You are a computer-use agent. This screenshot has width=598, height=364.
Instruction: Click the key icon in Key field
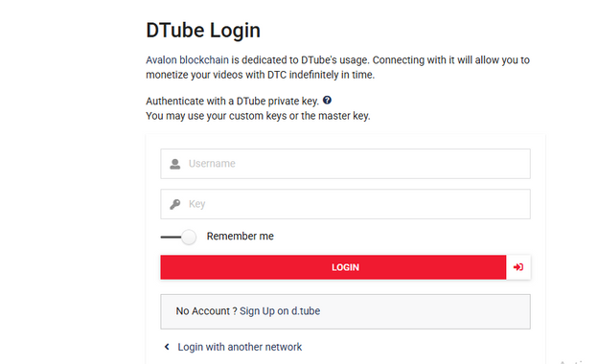click(x=175, y=204)
